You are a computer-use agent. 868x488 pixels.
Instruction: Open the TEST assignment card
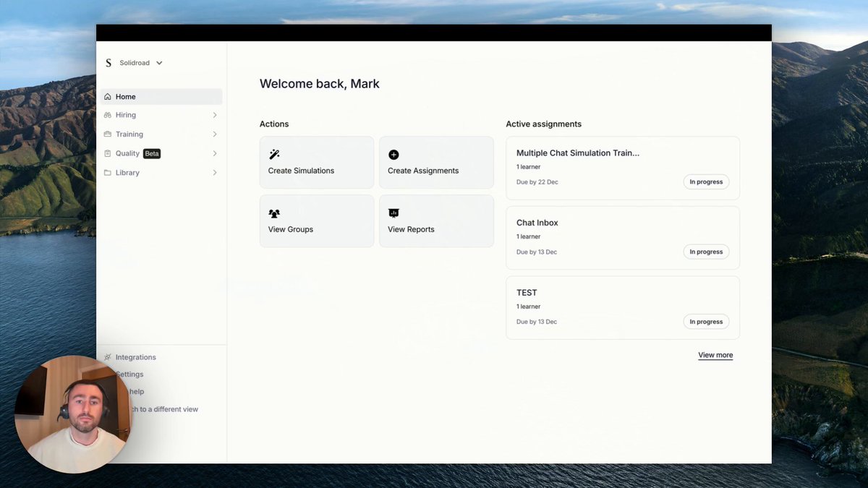coord(623,308)
